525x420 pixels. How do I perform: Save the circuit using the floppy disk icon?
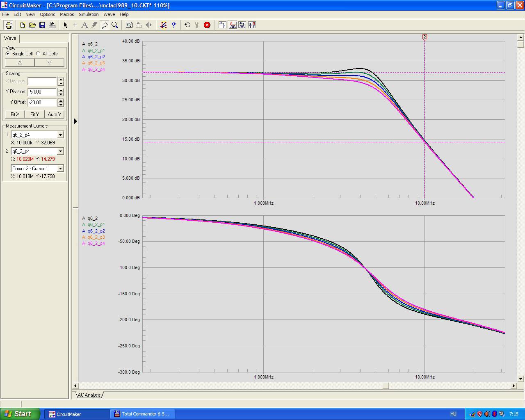42,25
